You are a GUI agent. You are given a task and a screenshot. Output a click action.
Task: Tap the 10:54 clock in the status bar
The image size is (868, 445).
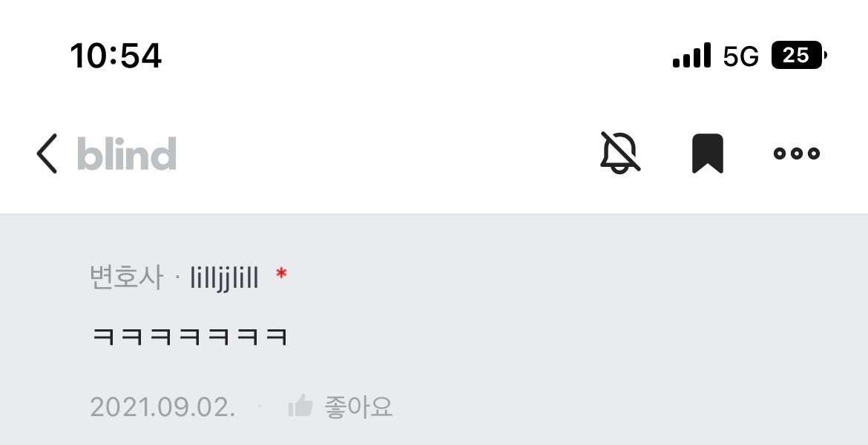(x=116, y=56)
